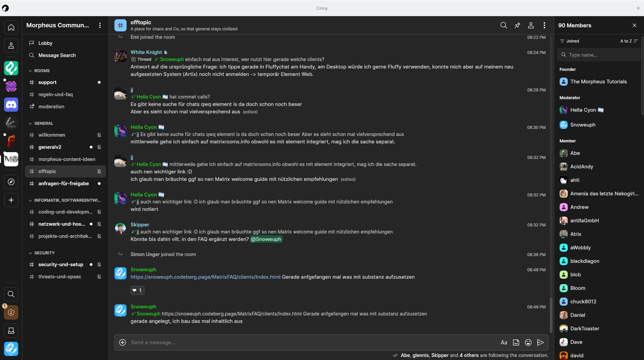This screenshot has width=644, height=360.
Task: Click the send message arrow icon
Action: point(540,342)
